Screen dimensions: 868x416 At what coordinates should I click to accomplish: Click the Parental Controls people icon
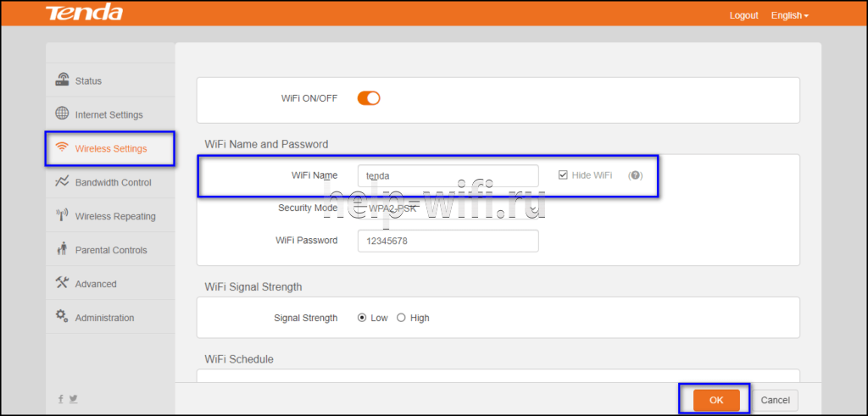pos(62,249)
